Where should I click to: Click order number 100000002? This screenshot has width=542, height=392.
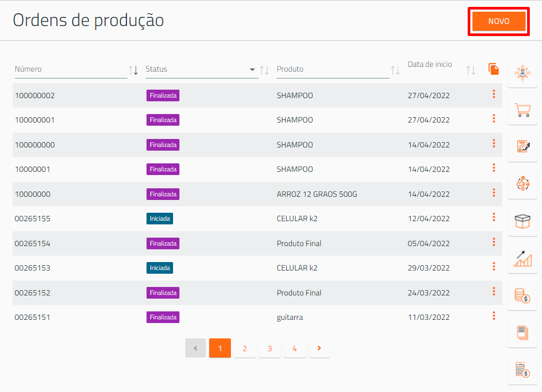(x=35, y=95)
